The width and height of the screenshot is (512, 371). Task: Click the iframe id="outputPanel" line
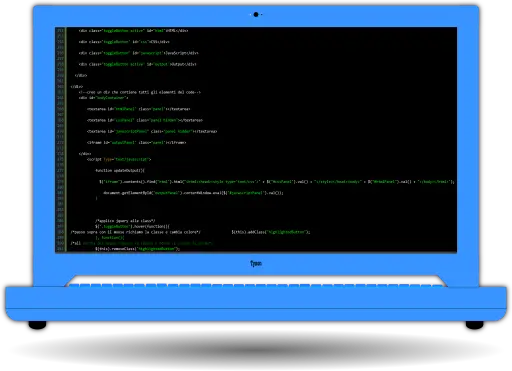[137, 143]
